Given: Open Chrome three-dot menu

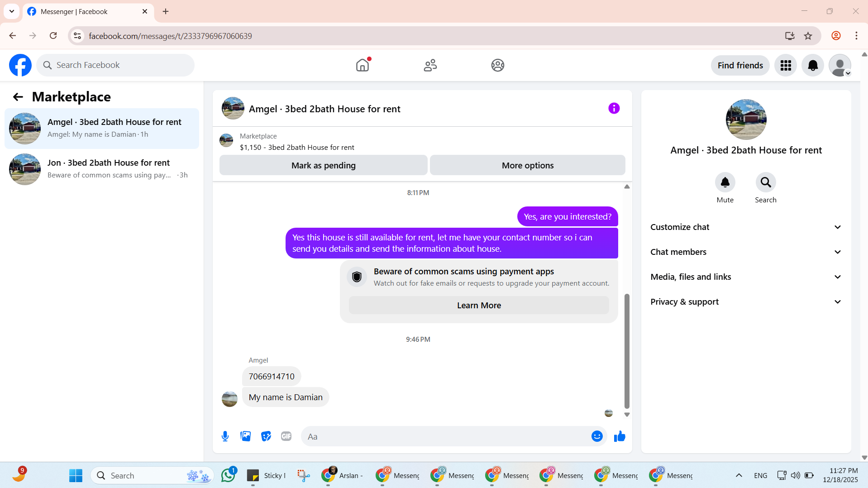Looking at the screenshot, I should [x=856, y=36].
